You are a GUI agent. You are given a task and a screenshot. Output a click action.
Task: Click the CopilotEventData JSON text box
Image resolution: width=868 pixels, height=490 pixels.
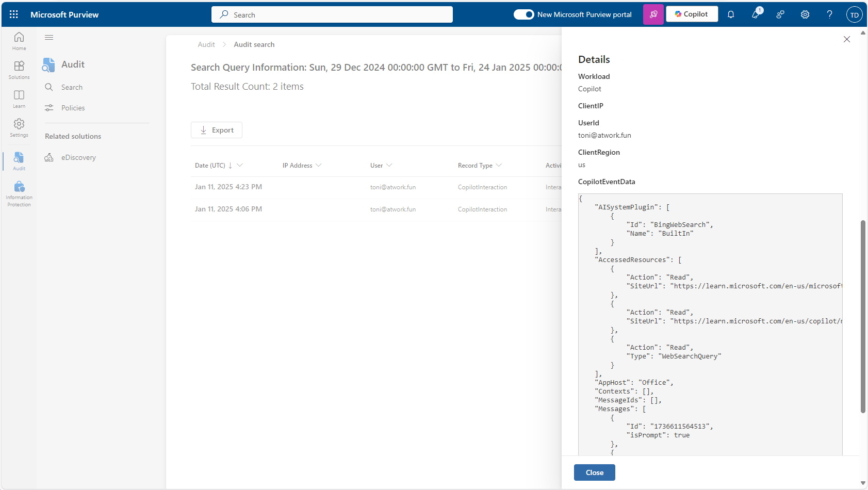710,324
